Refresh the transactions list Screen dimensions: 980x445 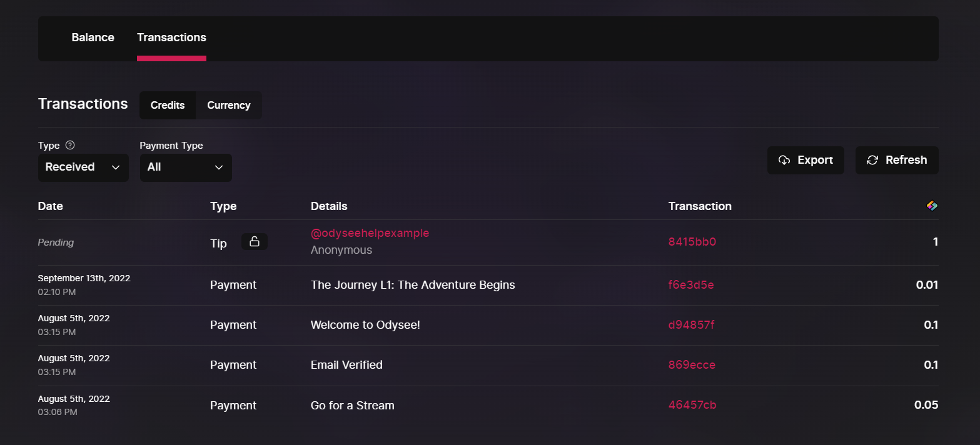[x=897, y=160]
